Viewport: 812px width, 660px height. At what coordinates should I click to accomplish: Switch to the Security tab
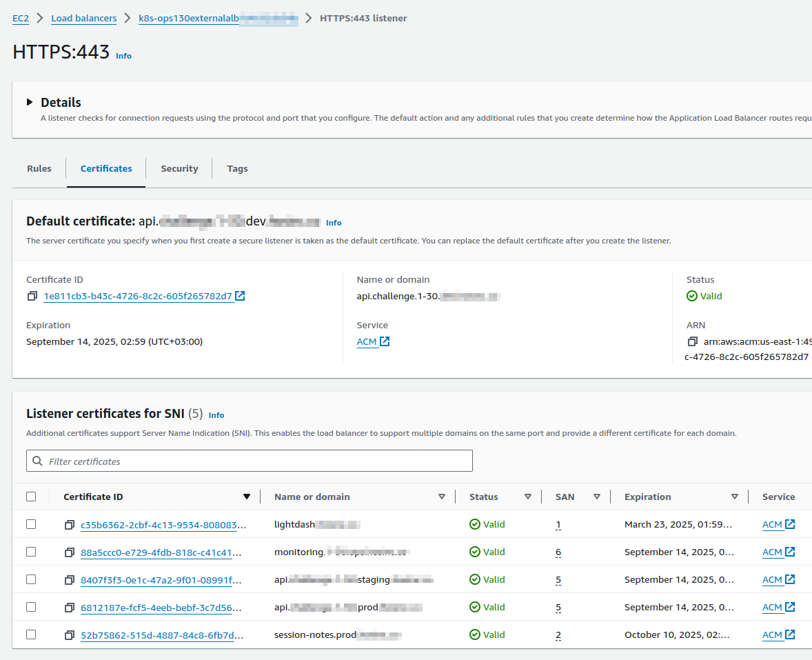click(179, 168)
